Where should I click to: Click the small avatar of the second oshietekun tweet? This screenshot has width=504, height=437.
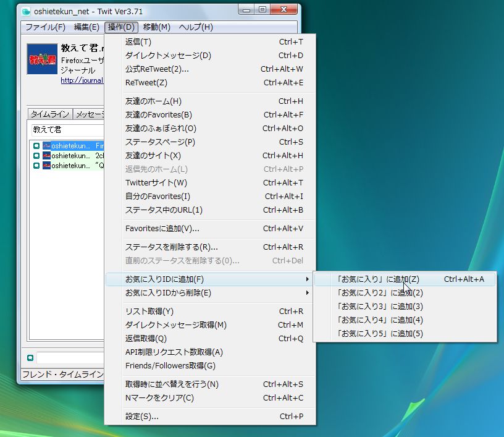coord(46,156)
